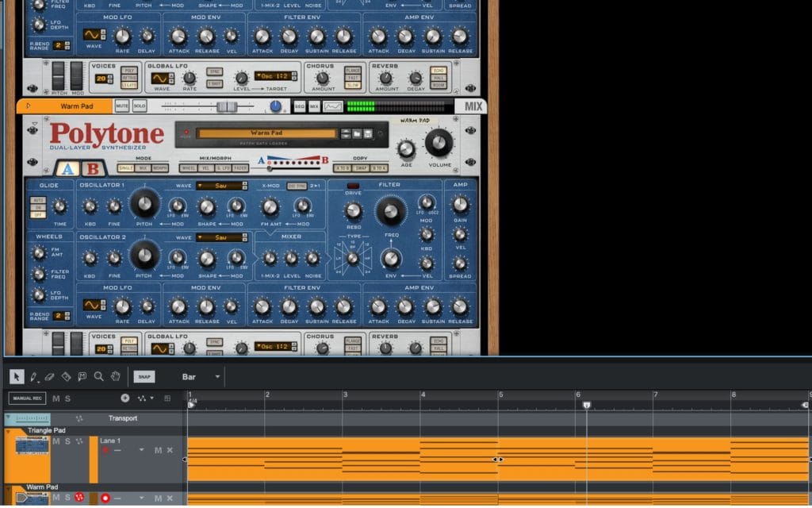Select the Eraser tool
Screen dimensions: 812x508
click(49, 376)
